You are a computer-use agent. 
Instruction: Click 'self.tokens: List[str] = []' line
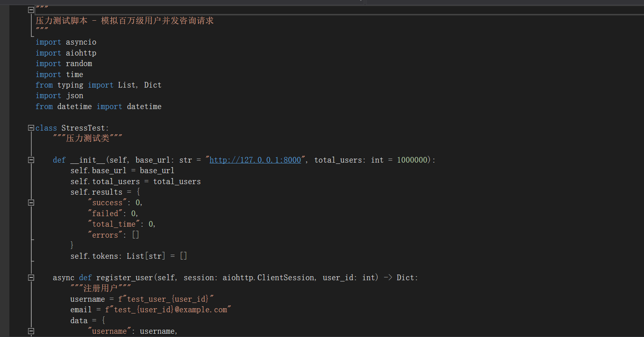pos(129,256)
